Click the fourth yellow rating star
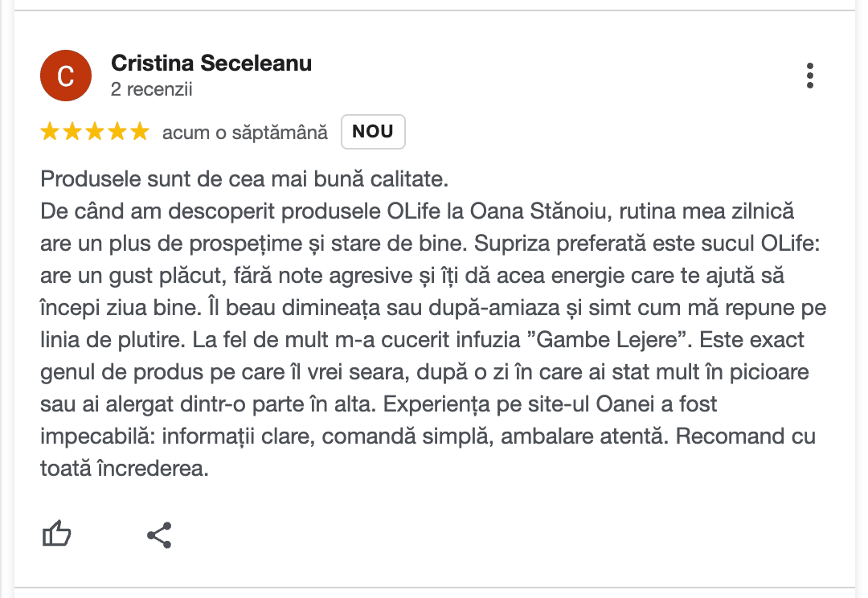 point(117,132)
